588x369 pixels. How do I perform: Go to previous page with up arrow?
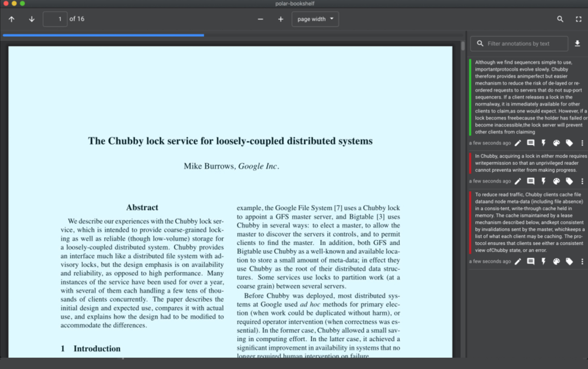pyautogui.click(x=11, y=19)
